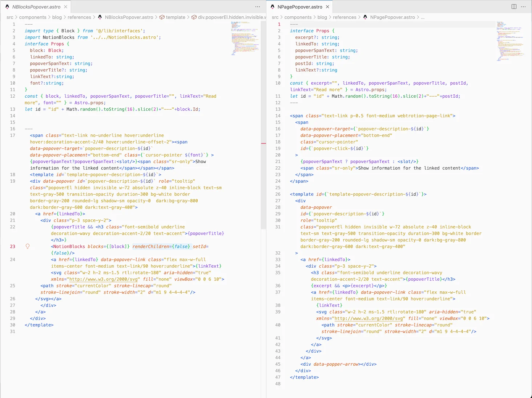The width and height of the screenshot is (532, 398).
Task: Select the NPagePopover.astro tab
Action: pos(299,7)
